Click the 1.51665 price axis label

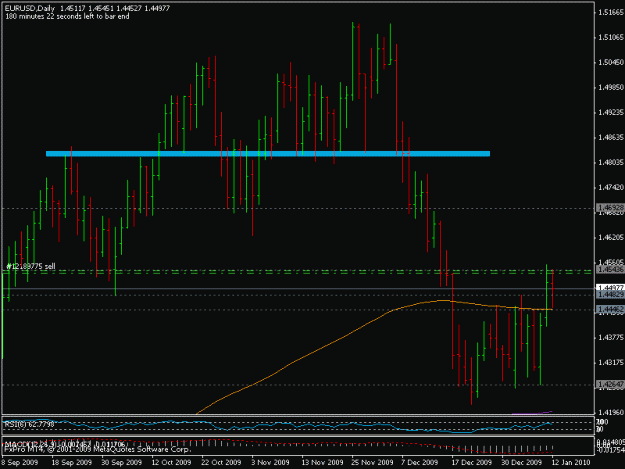(x=611, y=12)
